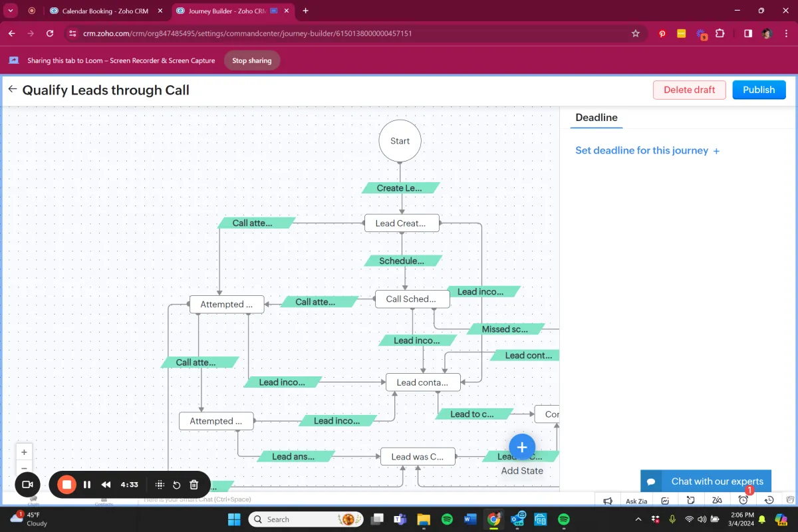Select the Journey Builder tab

pos(227,11)
